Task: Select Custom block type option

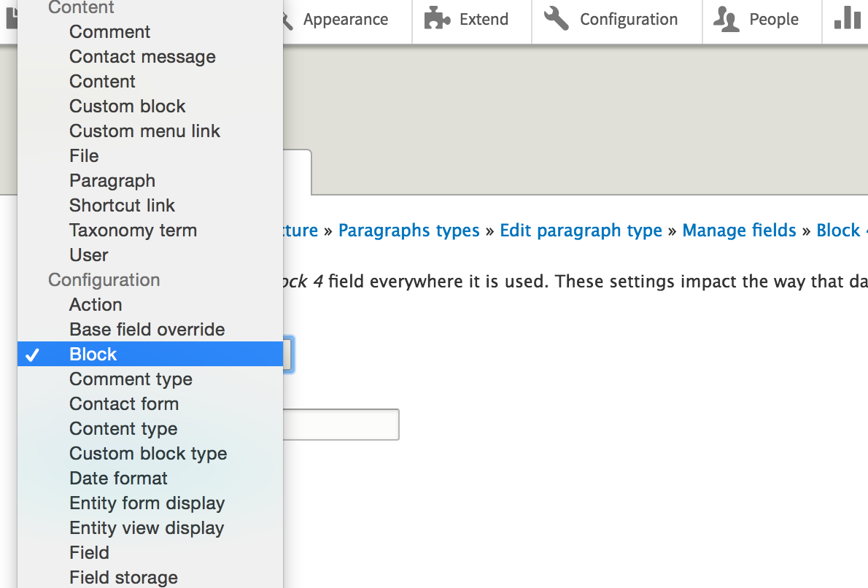Action: coord(150,454)
